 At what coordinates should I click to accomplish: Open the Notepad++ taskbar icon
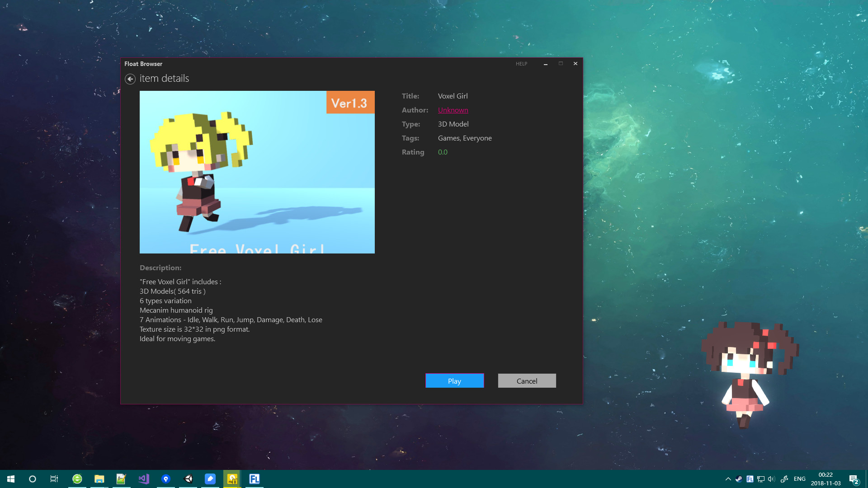click(x=121, y=479)
